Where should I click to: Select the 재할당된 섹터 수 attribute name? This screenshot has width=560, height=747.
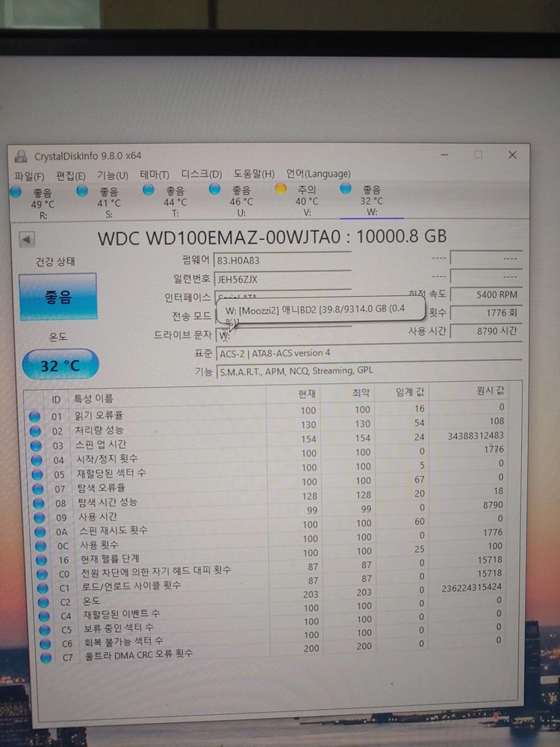(112, 474)
